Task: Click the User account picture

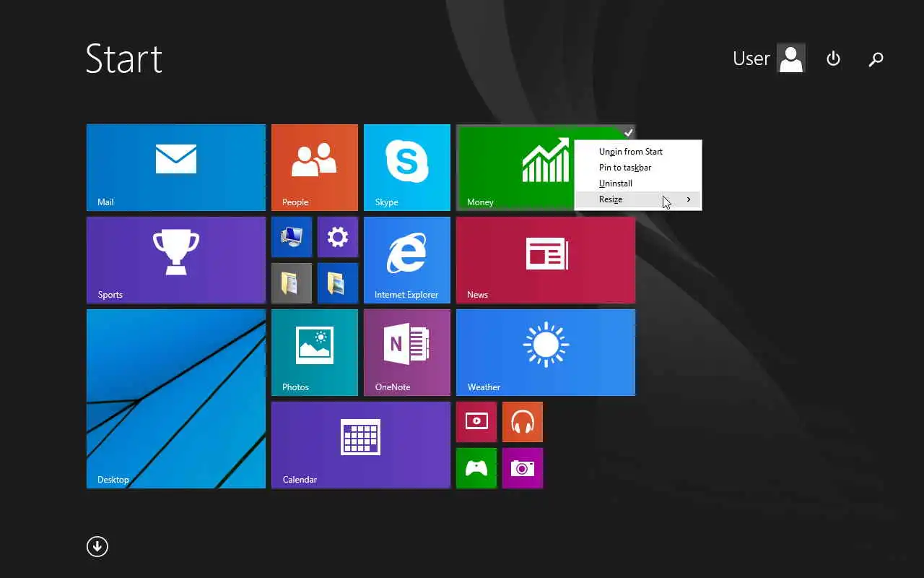Action: pyautogui.click(x=791, y=59)
